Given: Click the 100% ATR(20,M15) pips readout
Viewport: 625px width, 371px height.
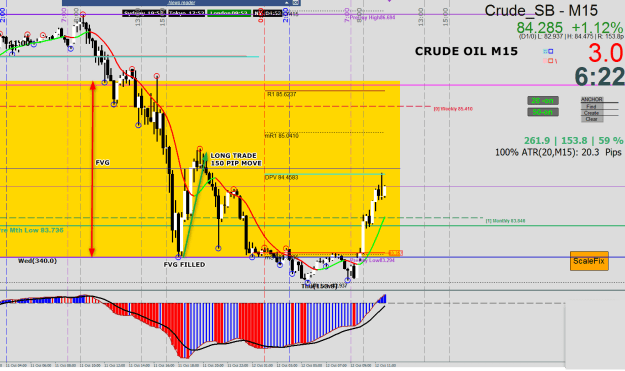Looking at the screenshot, I should pos(558,152).
